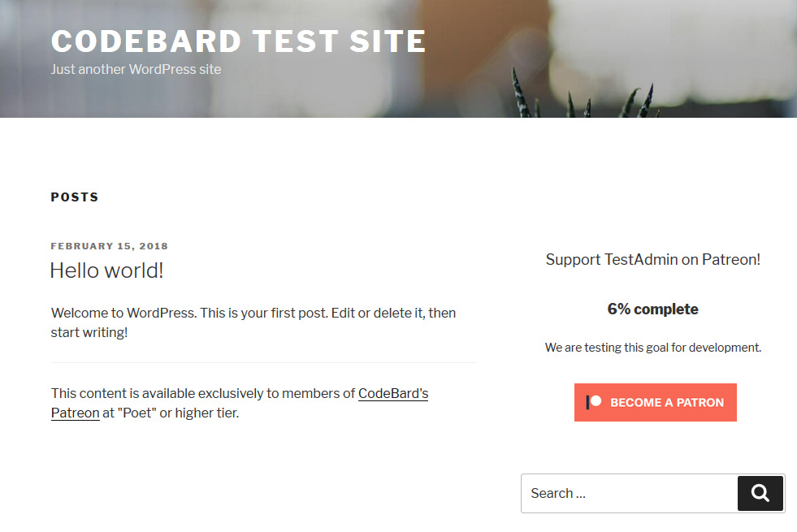The image size is (797, 532).
Task: Click the POSTS section heading
Action: click(75, 197)
